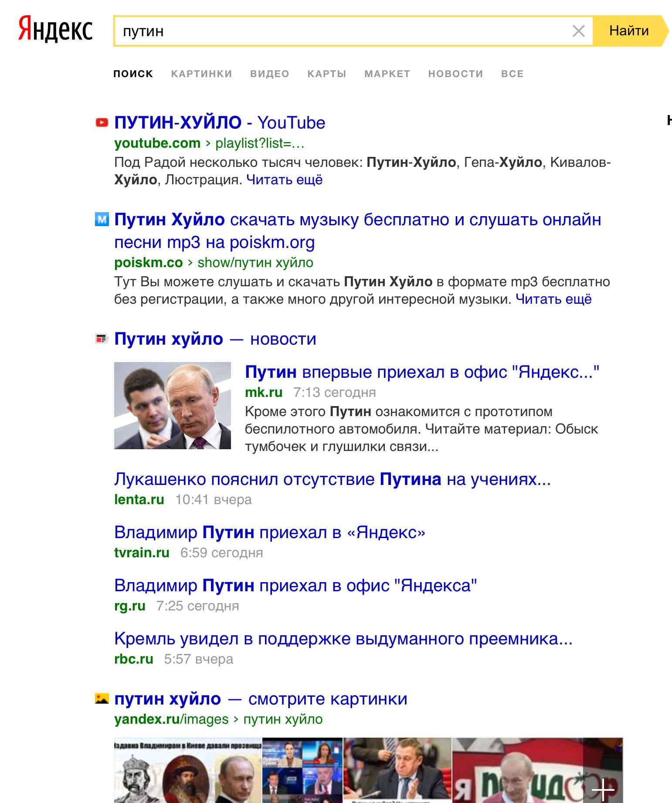Click the blue M favicon for poiskm

point(102,219)
